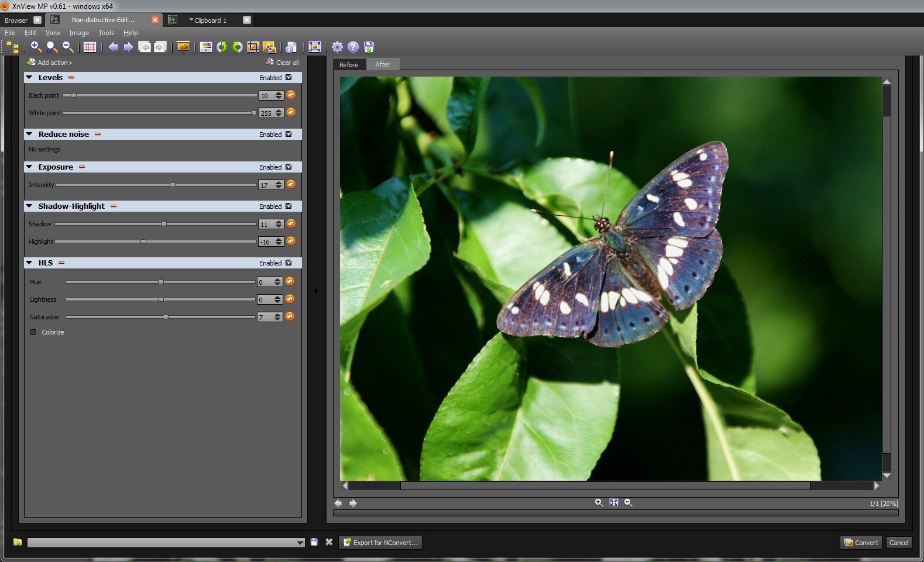Viewport: 924px width, 562px height.
Task: Open help via the question mark icon
Action: tap(353, 47)
